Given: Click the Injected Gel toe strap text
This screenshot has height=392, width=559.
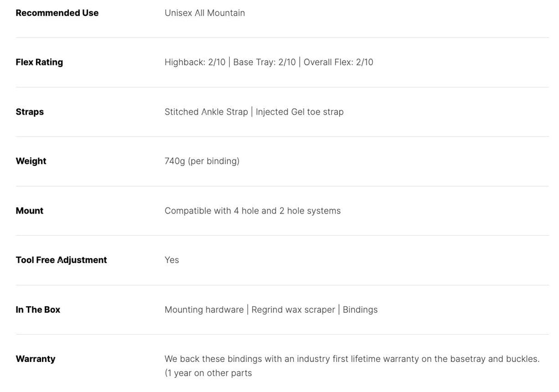Looking at the screenshot, I should pyautogui.click(x=300, y=111).
